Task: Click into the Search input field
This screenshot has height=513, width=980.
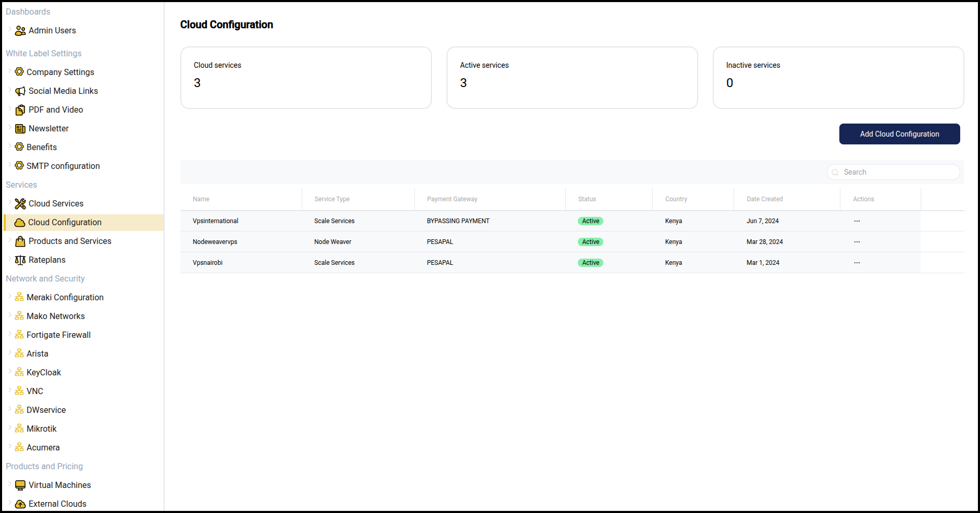Action: [893, 172]
